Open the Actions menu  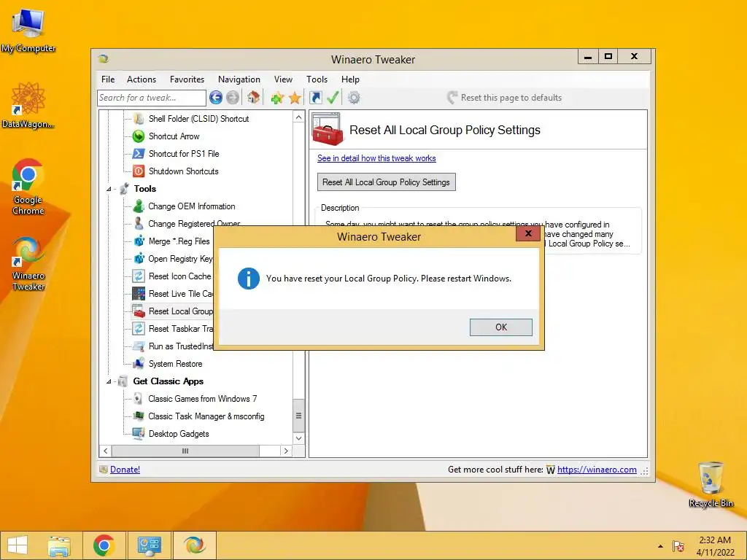pos(142,79)
